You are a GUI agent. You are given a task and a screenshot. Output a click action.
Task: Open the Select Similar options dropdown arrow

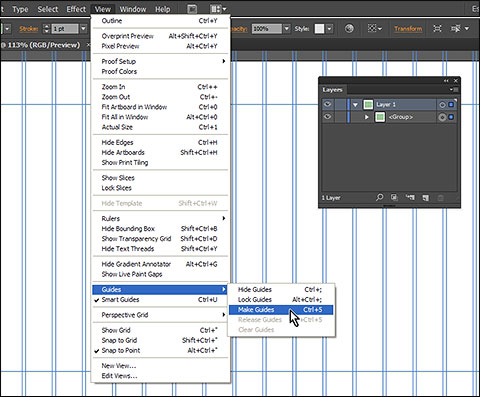pyautogui.click(x=467, y=29)
